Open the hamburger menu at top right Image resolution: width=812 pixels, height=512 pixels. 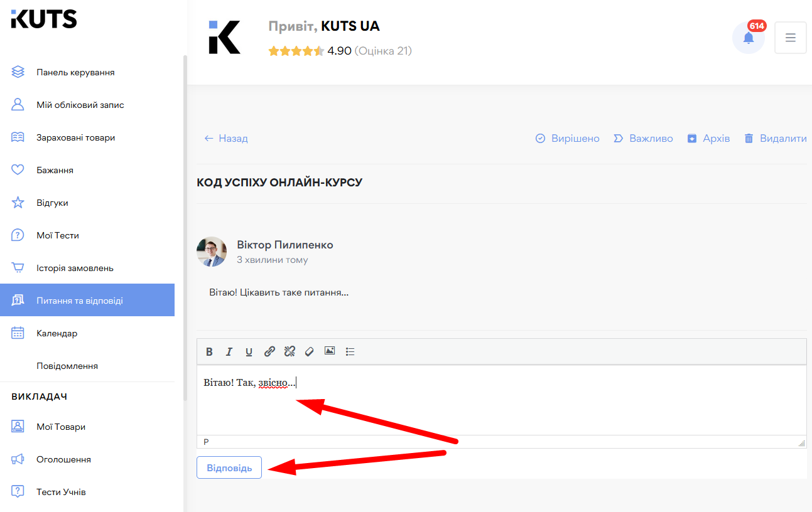(x=790, y=38)
